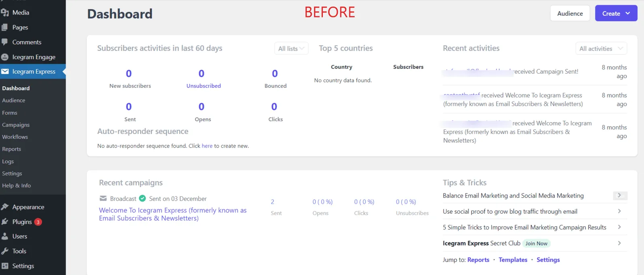Click the New subscribers count

[129, 73]
